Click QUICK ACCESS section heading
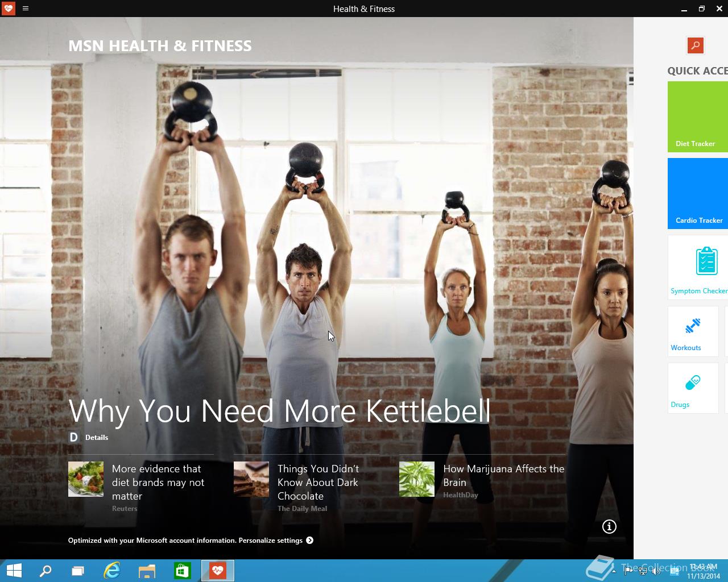The width and height of the screenshot is (728, 582). (697, 70)
